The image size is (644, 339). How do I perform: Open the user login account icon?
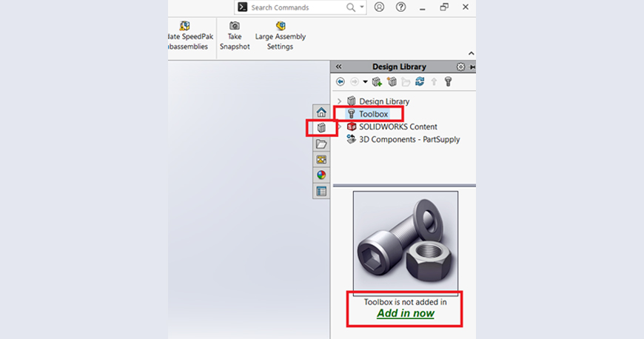[x=379, y=7]
